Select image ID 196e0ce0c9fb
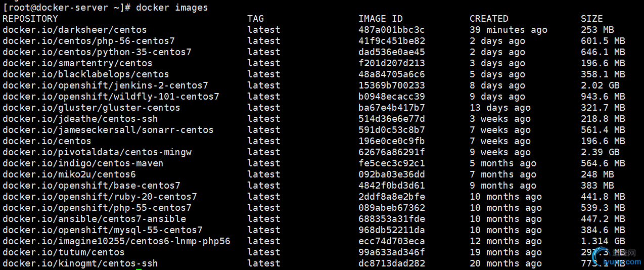Viewport: 644px width, 270px height. coord(392,141)
